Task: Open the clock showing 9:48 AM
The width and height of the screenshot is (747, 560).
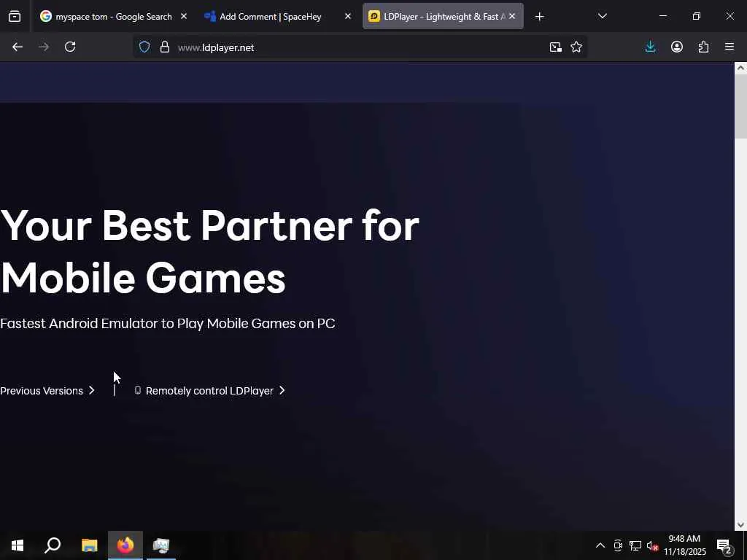Action: [684, 545]
